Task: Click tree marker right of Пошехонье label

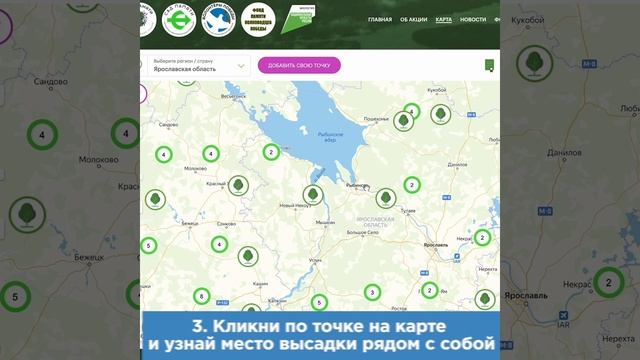Action: pyautogui.click(x=403, y=121)
